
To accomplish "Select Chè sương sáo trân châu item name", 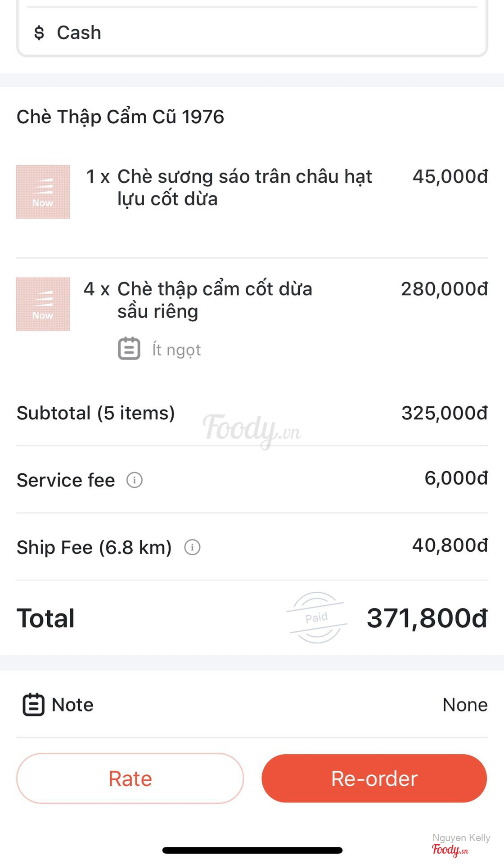I will pos(244,188).
